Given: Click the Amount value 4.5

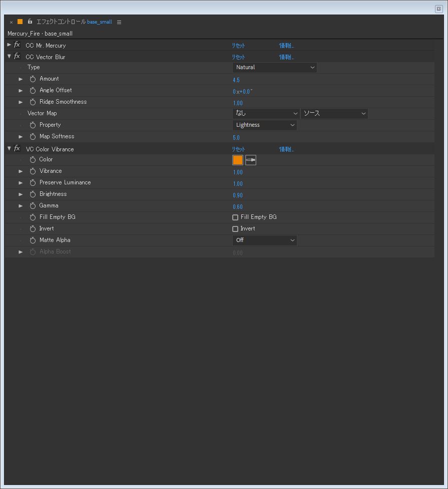Looking at the screenshot, I should point(236,80).
